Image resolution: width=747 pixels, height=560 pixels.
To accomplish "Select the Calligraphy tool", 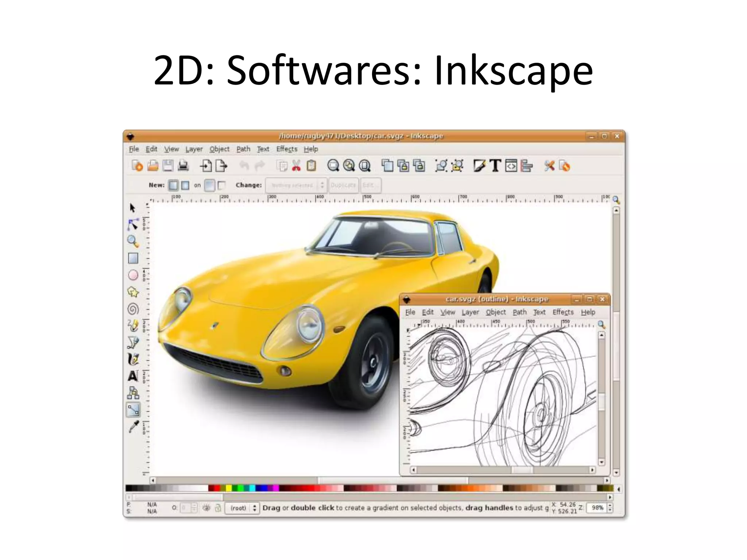I will pos(133,359).
